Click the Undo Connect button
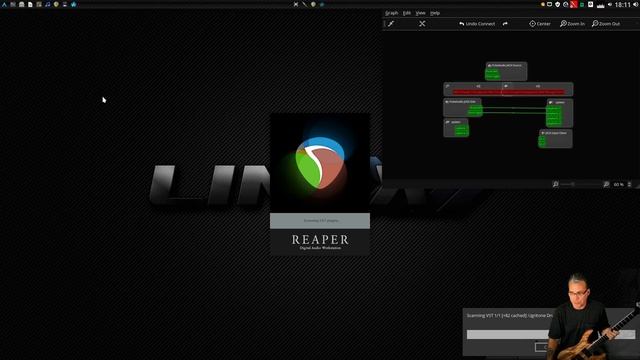 (477, 24)
